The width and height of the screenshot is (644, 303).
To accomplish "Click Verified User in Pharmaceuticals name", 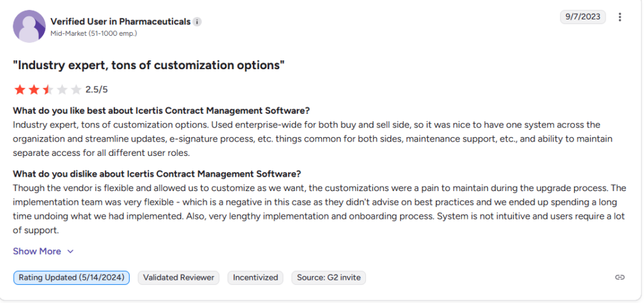I will (x=120, y=21).
